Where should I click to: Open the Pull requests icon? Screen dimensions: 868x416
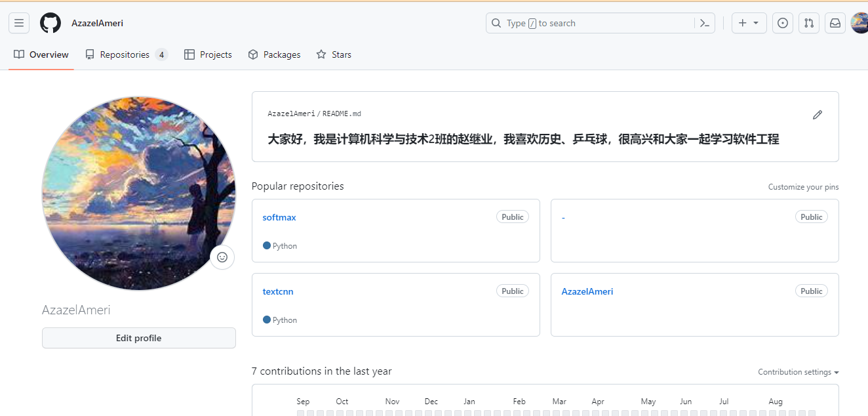coord(809,23)
